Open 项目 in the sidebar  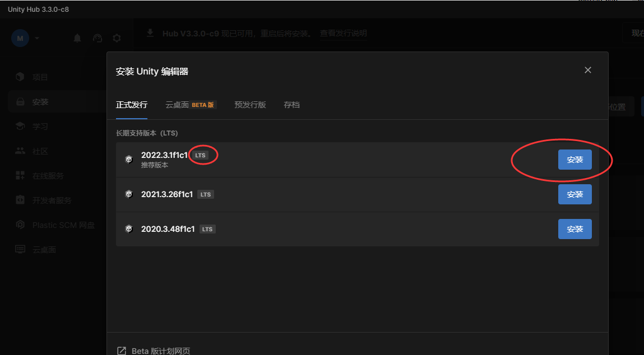point(40,77)
